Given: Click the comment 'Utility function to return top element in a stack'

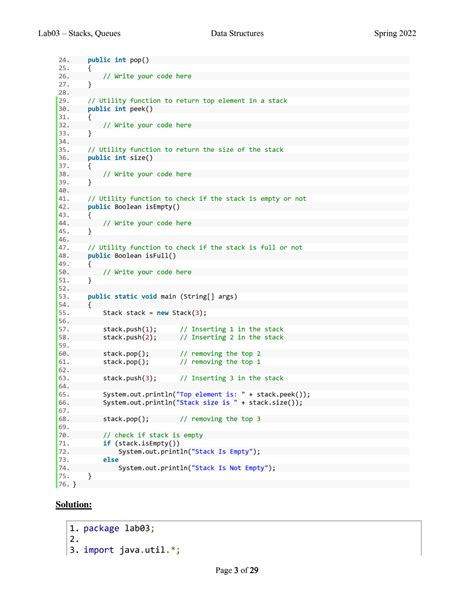Looking at the screenshot, I should [187, 100].
